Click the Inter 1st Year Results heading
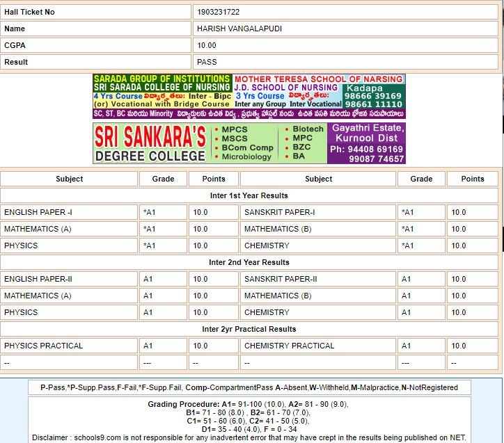The height and width of the screenshot is (443, 504). (x=249, y=195)
